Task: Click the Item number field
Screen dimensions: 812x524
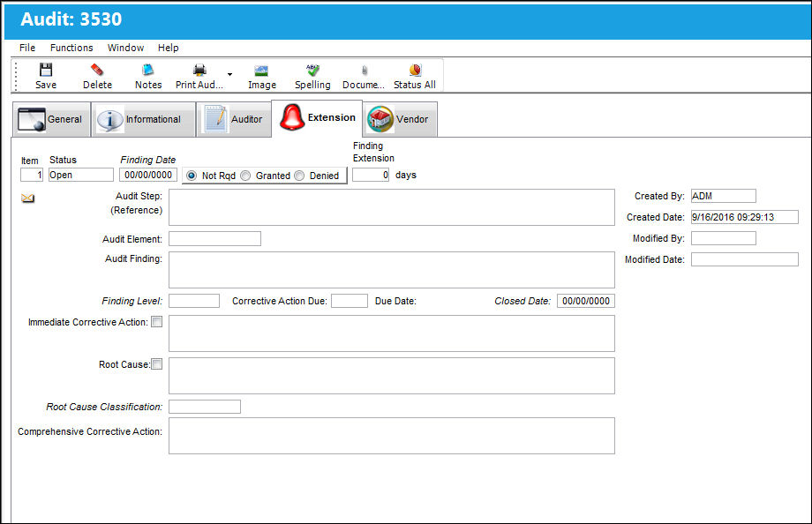Action: click(32, 175)
